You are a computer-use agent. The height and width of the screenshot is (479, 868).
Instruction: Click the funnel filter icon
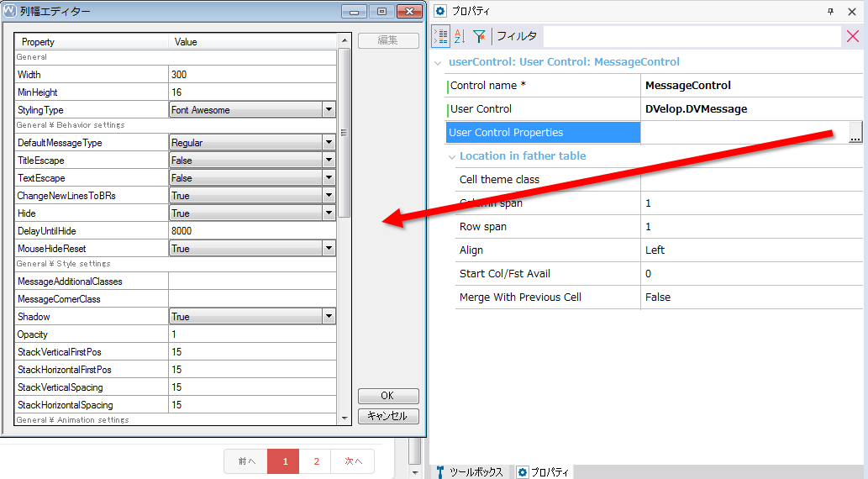479,36
